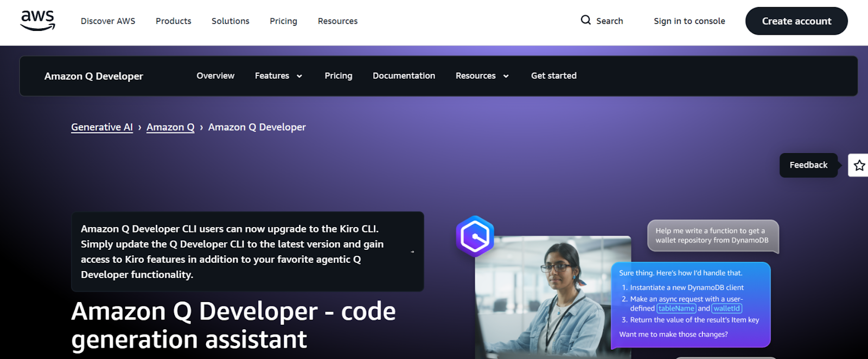Open the Documentation tab
Viewport: 868px width, 359px height.
click(404, 75)
